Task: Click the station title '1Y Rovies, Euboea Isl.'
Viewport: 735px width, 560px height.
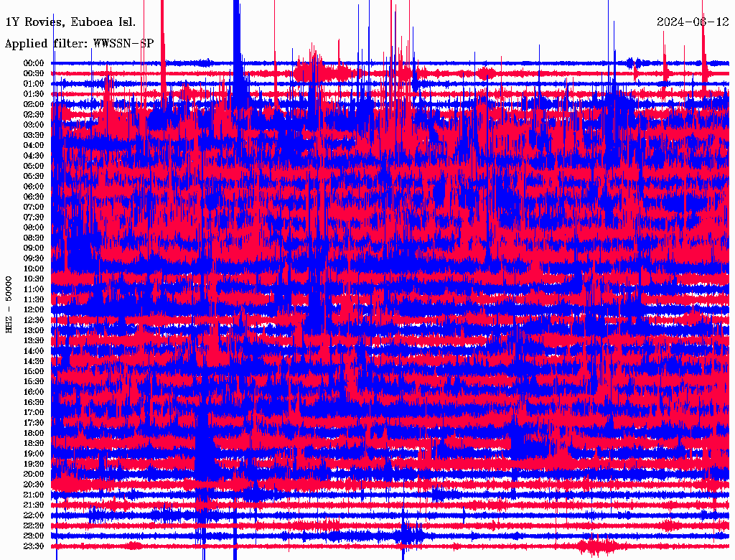Action: pos(70,22)
